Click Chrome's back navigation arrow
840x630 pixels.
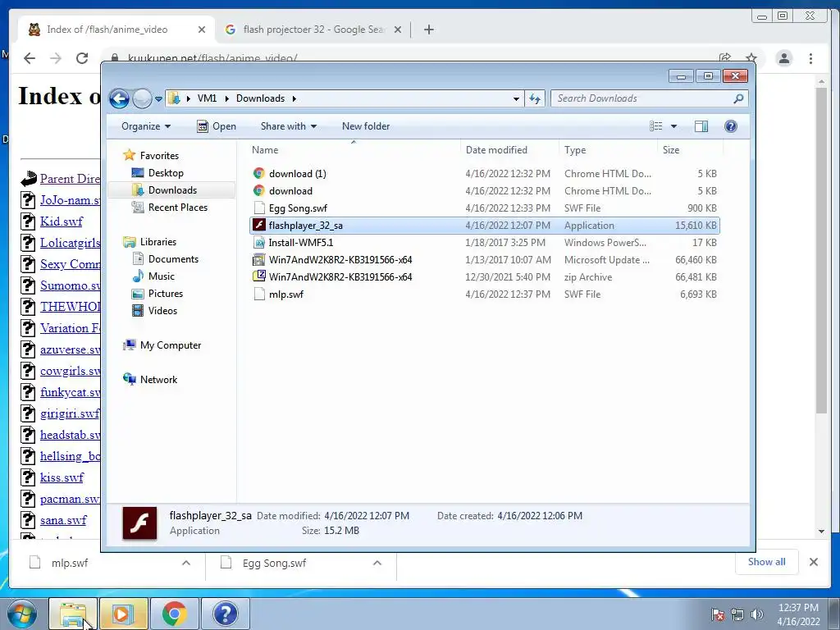click(30, 58)
